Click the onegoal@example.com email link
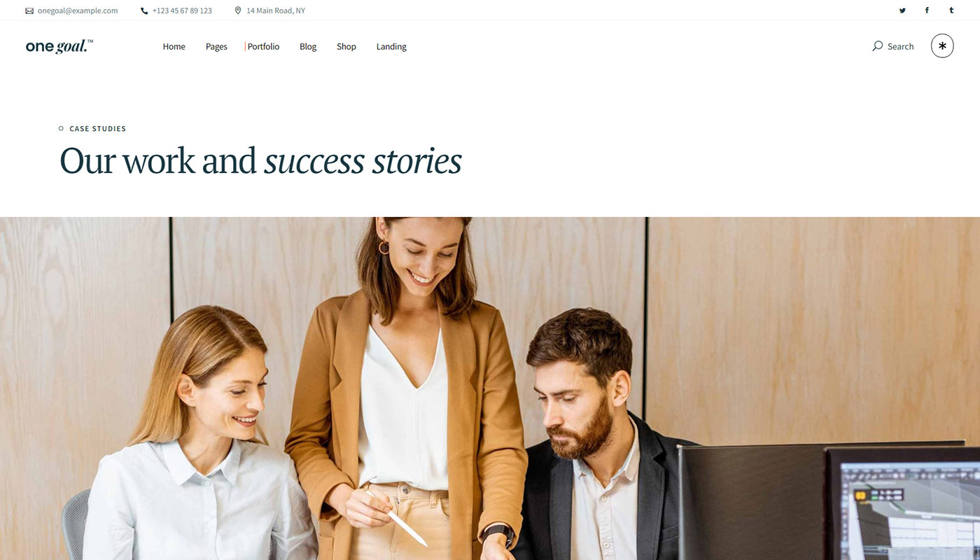Screen dimensions: 980x560 tap(78, 11)
